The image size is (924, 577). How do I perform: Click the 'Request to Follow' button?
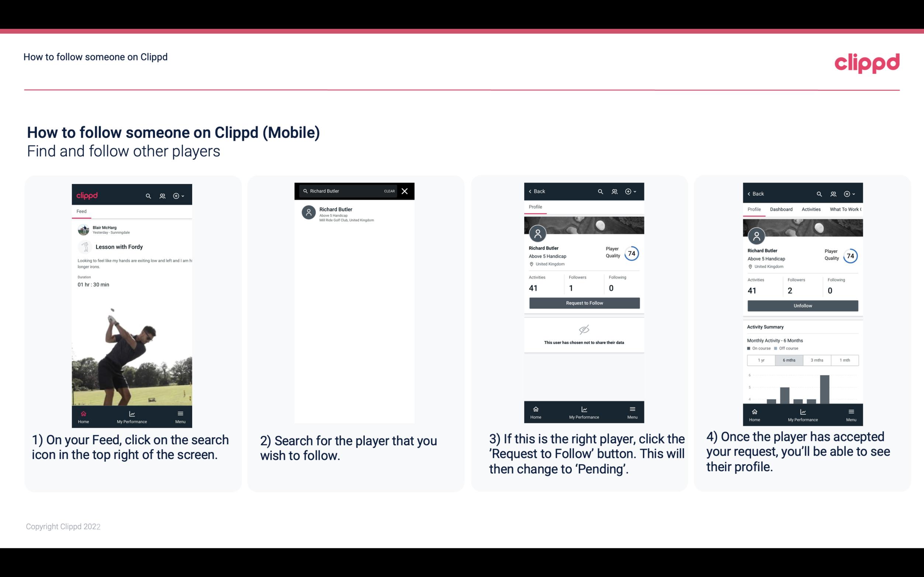pos(584,302)
